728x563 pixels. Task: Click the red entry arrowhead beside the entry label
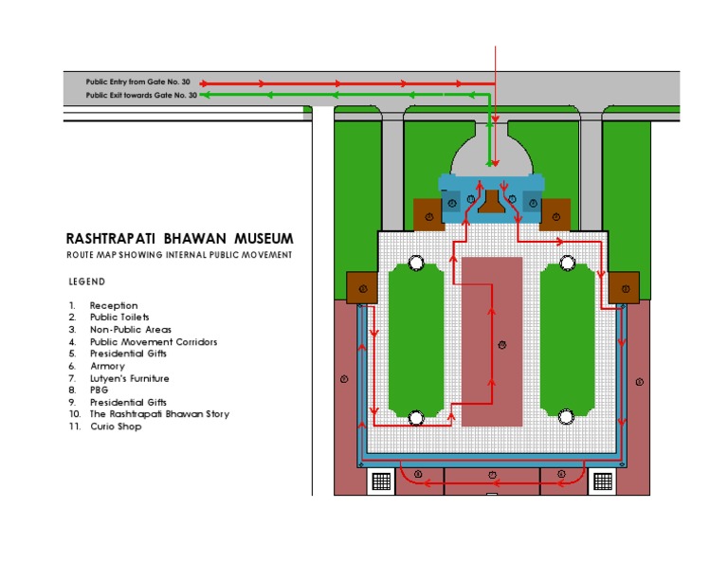tap(204, 83)
